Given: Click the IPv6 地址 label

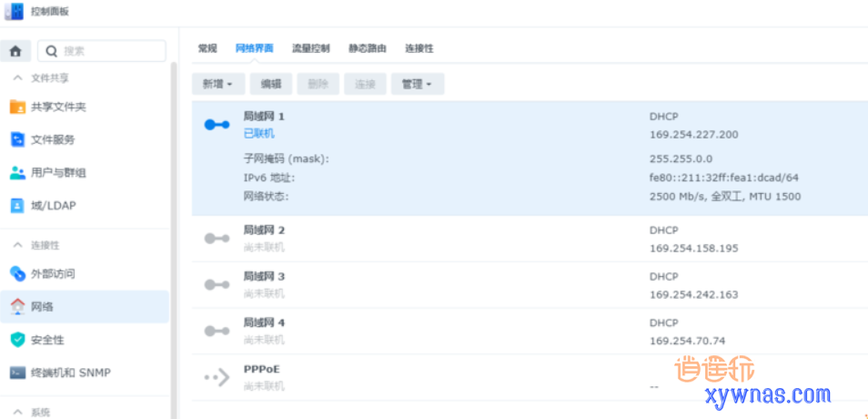Looking at the screenshot, I should point(269,178).
